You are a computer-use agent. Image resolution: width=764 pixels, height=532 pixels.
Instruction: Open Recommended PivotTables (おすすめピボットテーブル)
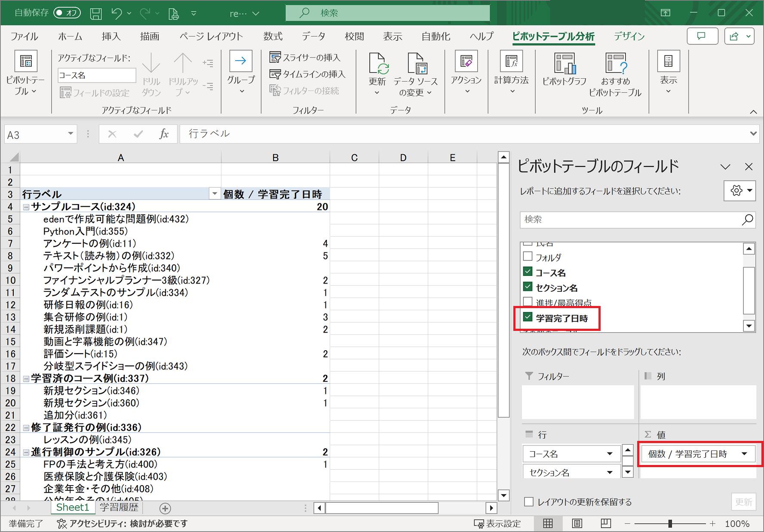tap(615, 74)
